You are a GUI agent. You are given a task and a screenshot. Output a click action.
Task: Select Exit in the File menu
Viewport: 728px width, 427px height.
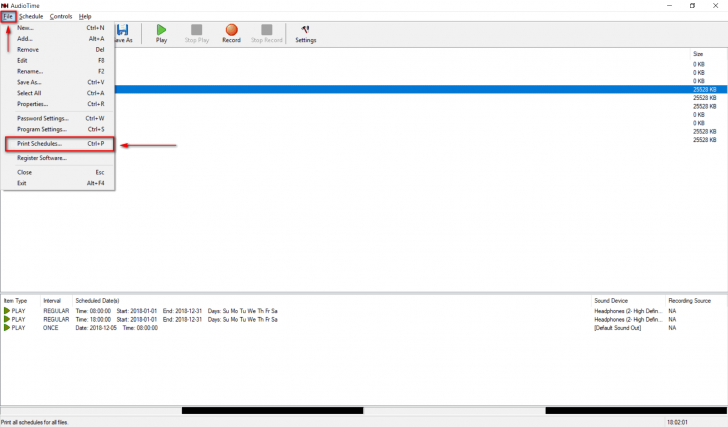pyautogui.click(x=58, y=183)
